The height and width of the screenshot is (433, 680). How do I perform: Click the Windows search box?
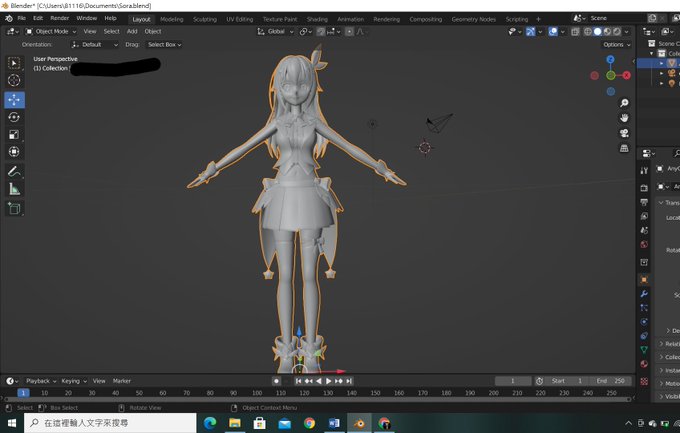tap(110, 423)
